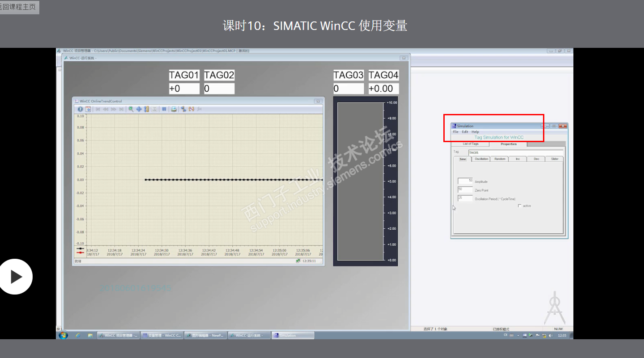The height and width of the screenshot is (358, 644).
Task: Open Internet Explorer from the taskbar
Action: point(78,335)
